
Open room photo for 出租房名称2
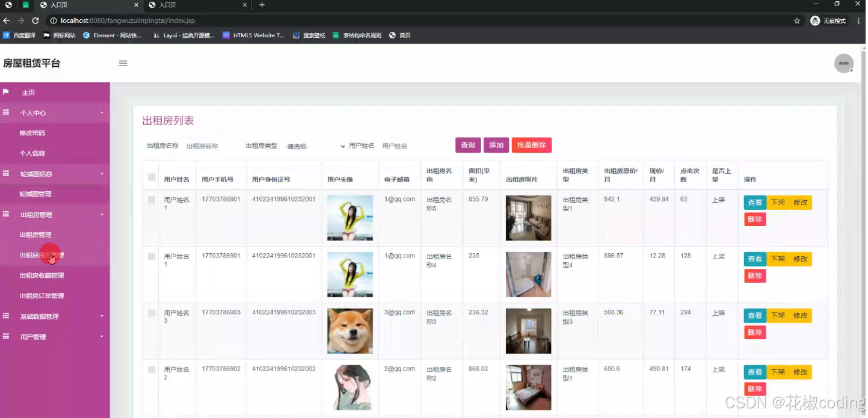(x=528, y=387)
